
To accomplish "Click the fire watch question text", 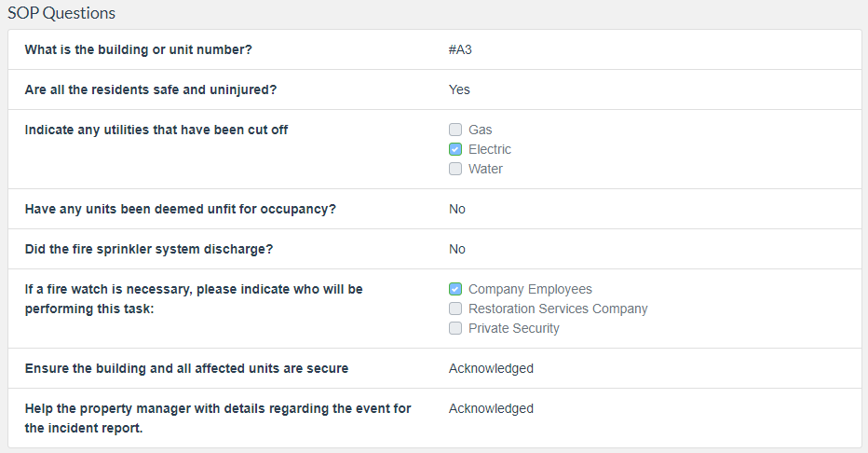I will (x=194, y=298).
